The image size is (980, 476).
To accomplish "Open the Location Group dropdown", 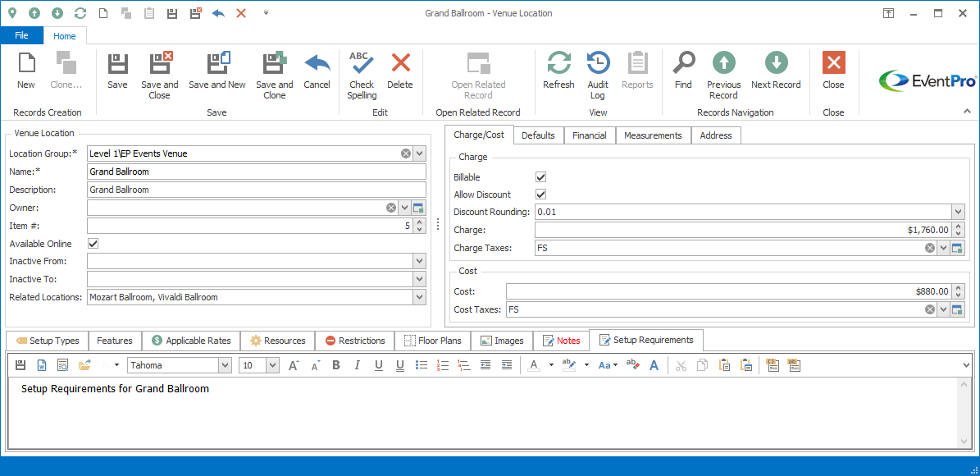I will click(x=420, y=153).
